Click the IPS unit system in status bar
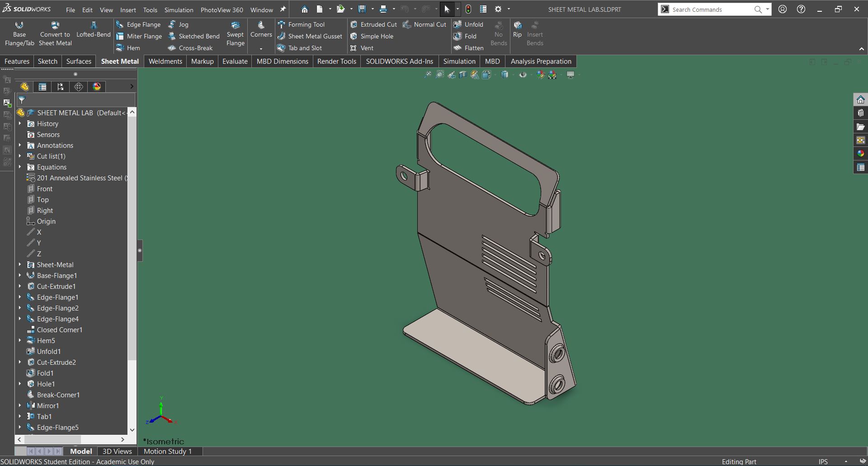The height and width of the screenshot is (466, 868). click(x=823, y=461)
